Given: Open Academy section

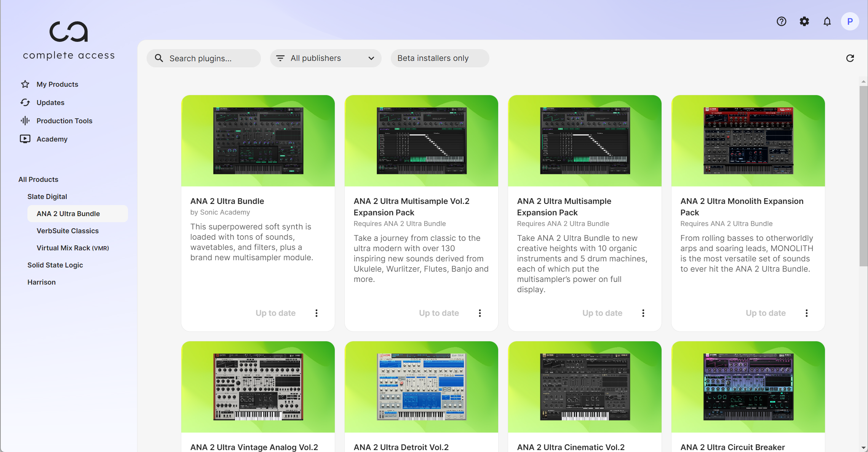Looking at the screenshot, I should (x=52, y=139).
